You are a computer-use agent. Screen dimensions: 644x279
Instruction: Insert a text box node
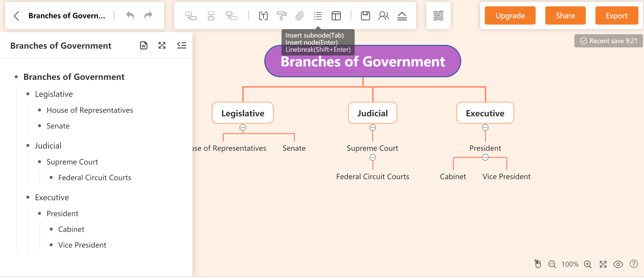coord(263,16)
